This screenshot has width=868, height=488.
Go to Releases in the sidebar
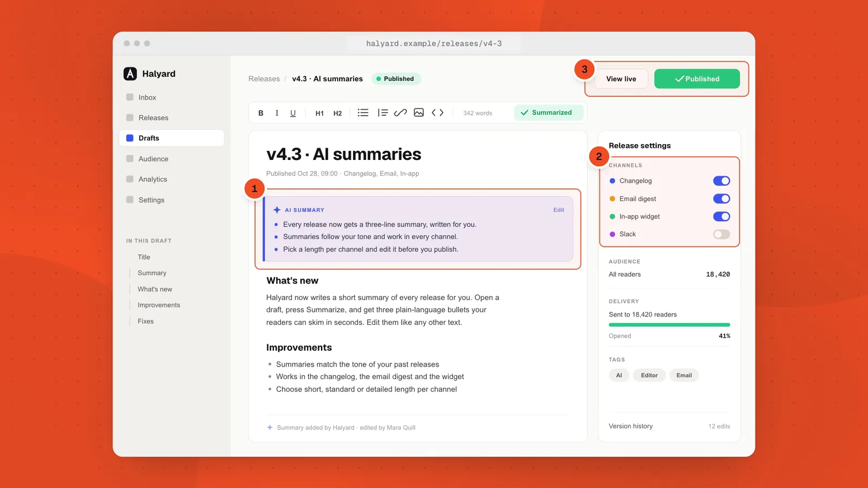coord(171,118)
